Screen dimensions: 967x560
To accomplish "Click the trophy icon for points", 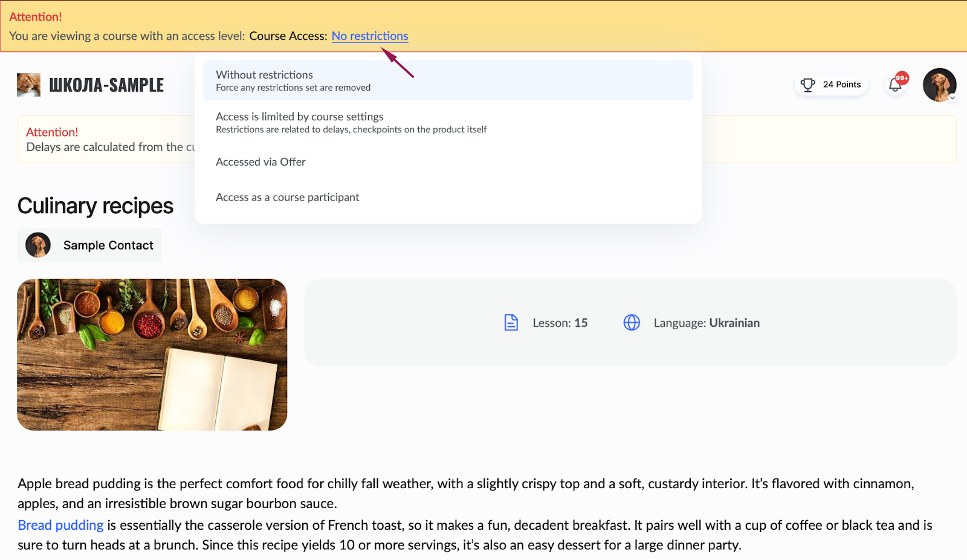I will (x=808, y=85).
